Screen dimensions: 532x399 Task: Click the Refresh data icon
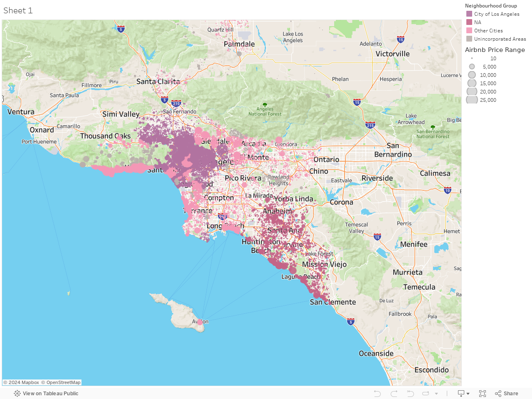point(426,393)
